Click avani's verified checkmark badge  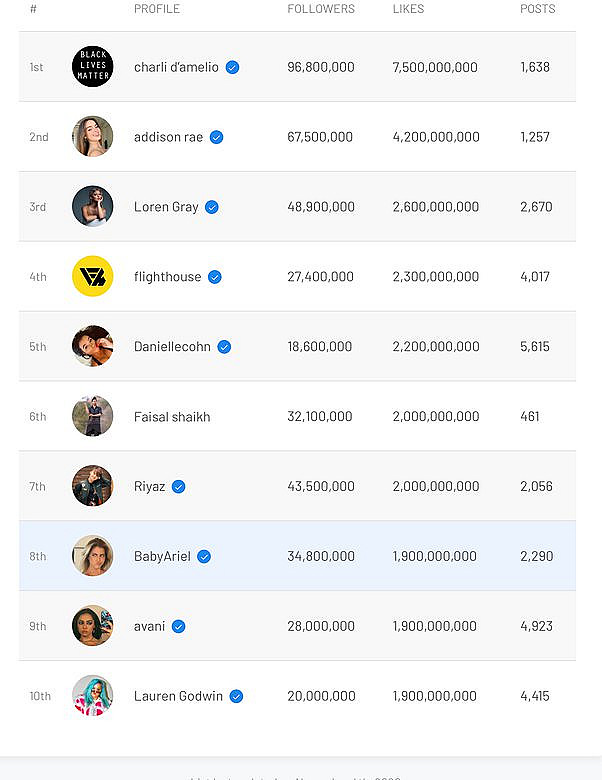pos(178,627)
